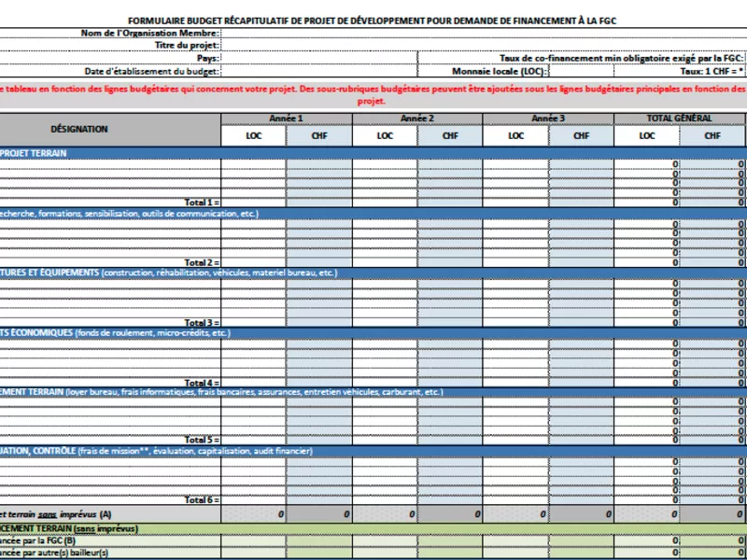Click the empty cell after Monnaie locale (LOC)
The image size is (747, 560).
click(x=582, y=71)
